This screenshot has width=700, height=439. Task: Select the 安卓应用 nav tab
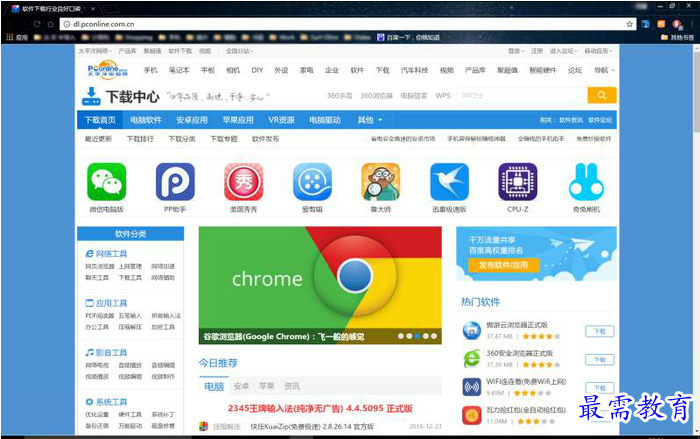point(192,120)
